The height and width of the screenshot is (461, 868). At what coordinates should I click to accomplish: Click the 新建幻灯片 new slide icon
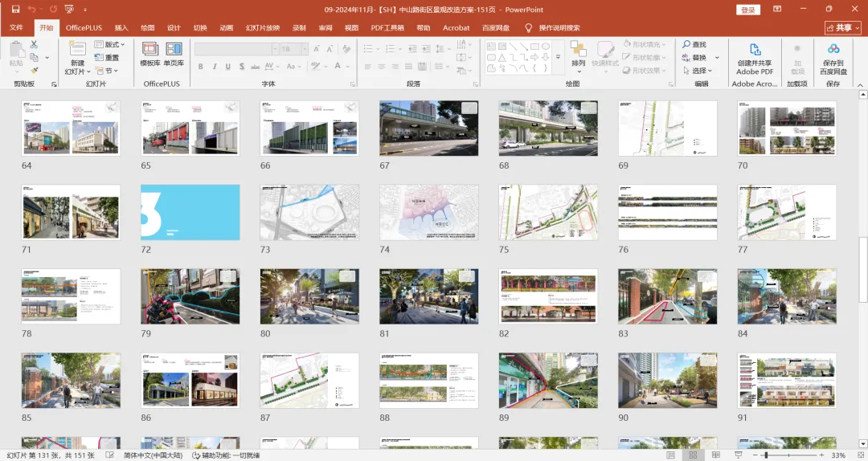[77, 47]
